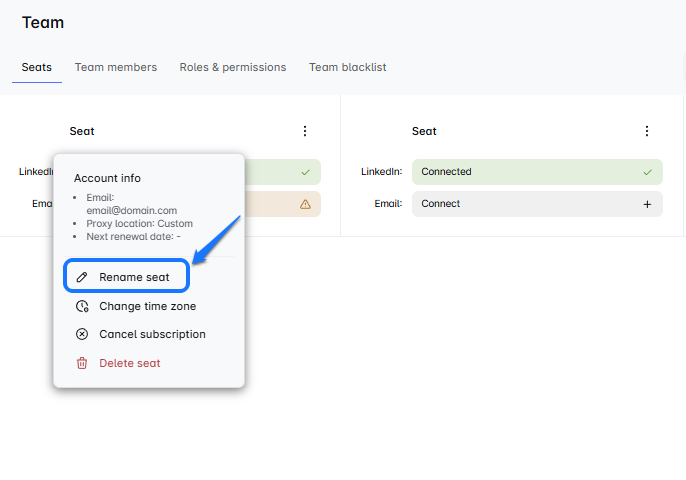Click the second seat's name title
The image size is (686, 480).
coord(424,131)
